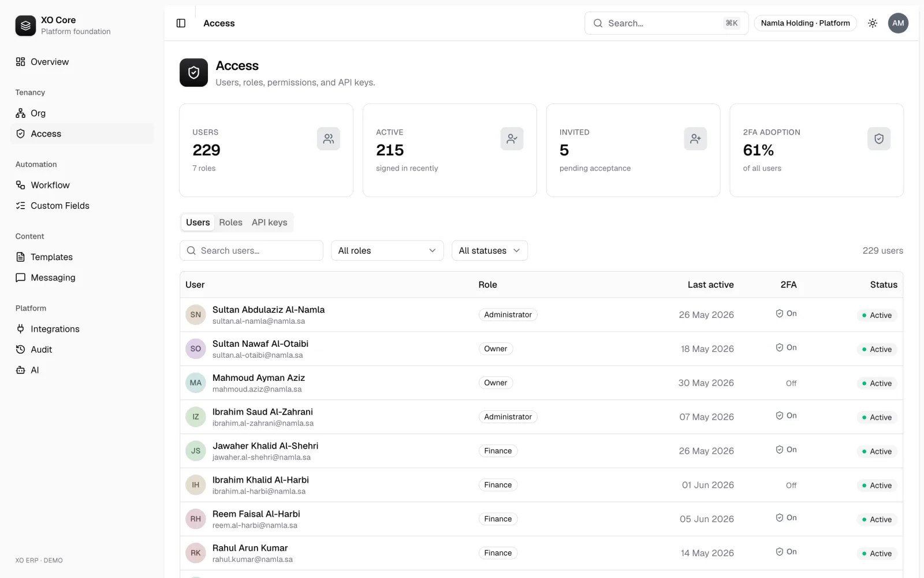
Task: Click the XO Core logo icon
Action: coord(25,25)
